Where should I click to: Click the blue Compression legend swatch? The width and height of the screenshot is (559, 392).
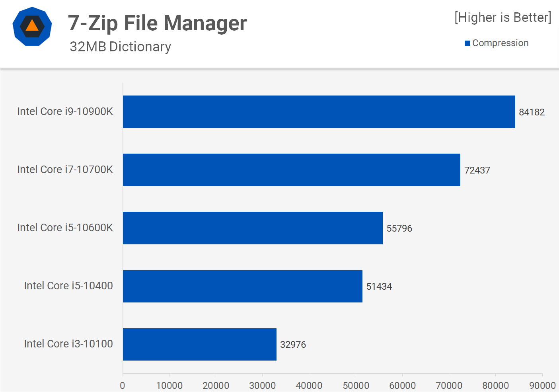point(467,43)
